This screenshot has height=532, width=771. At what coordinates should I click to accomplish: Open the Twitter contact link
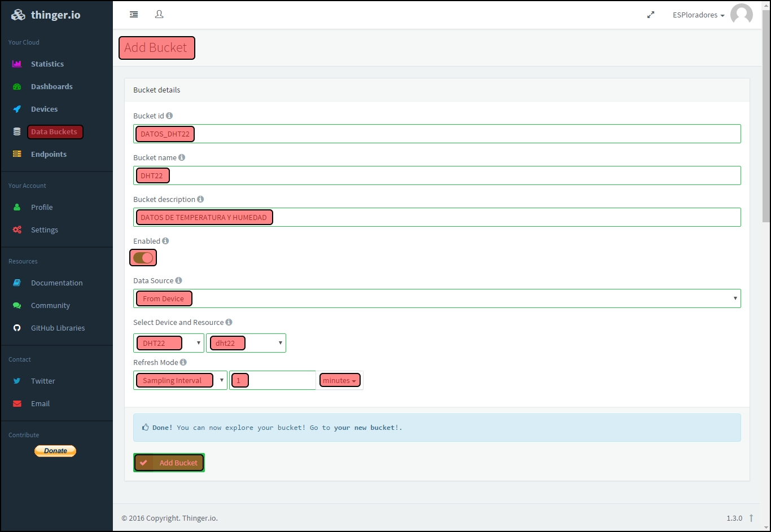coord(43,381)
